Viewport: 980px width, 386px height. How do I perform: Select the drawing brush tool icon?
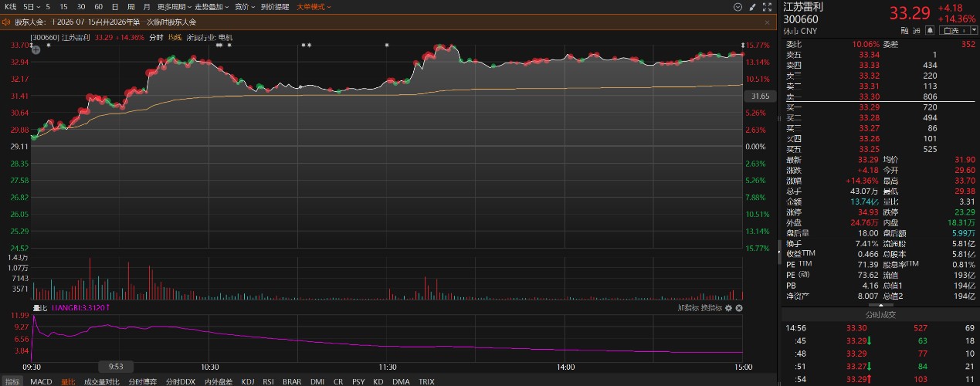point(751,6)
